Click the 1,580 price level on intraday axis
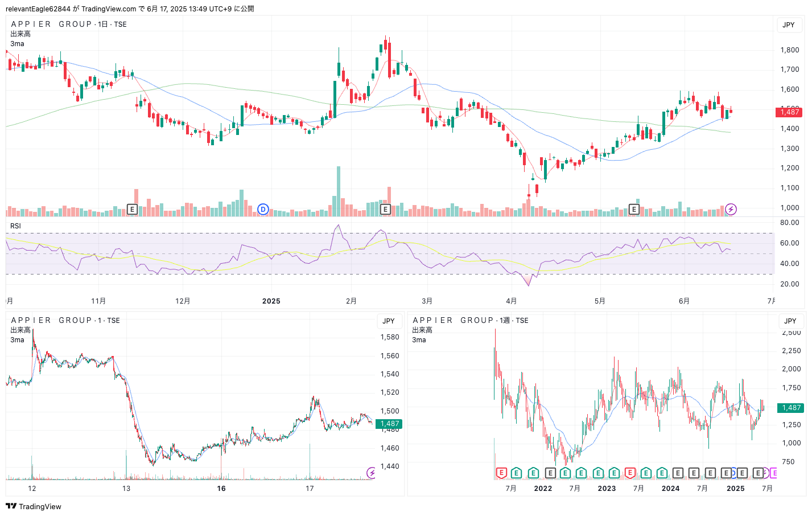 (x=390, y=337)
